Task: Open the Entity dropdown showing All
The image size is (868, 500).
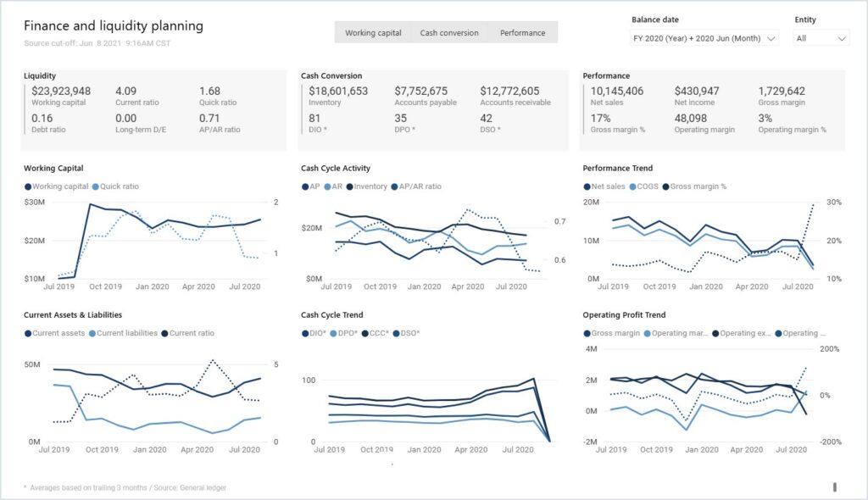Action: [821, 38]
